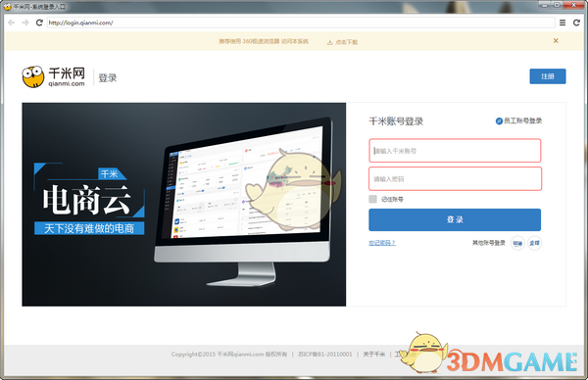Click the download icon in the yellow banner

[330, 42]
